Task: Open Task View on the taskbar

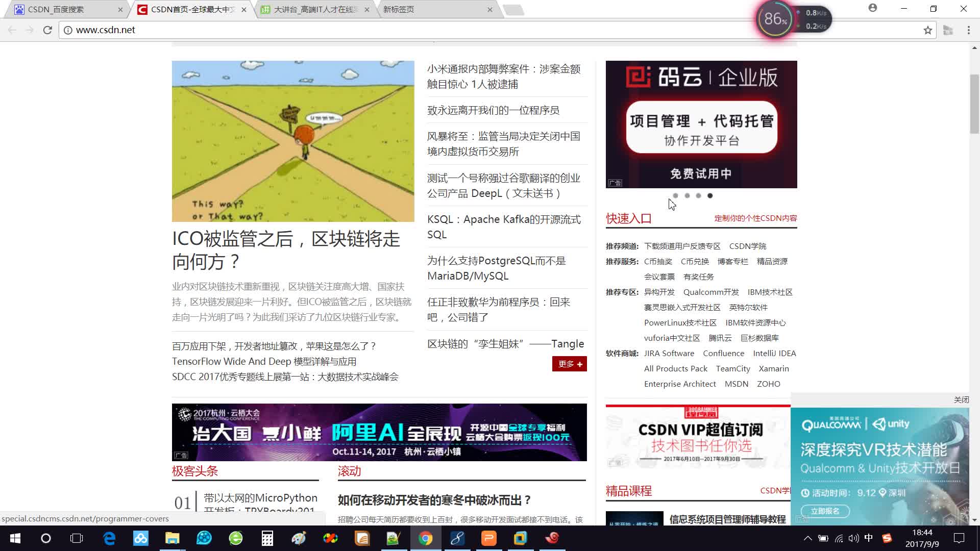Action: (x=77, y=538)
